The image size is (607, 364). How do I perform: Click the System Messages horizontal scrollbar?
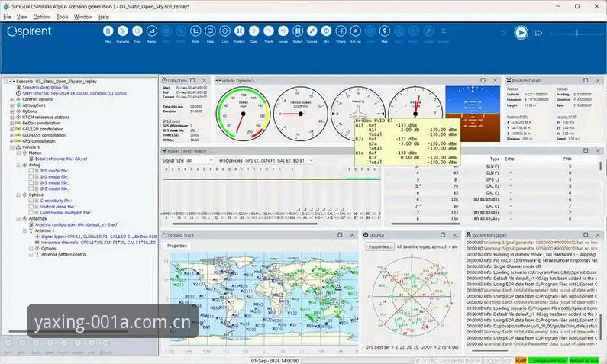click(489, 350)
